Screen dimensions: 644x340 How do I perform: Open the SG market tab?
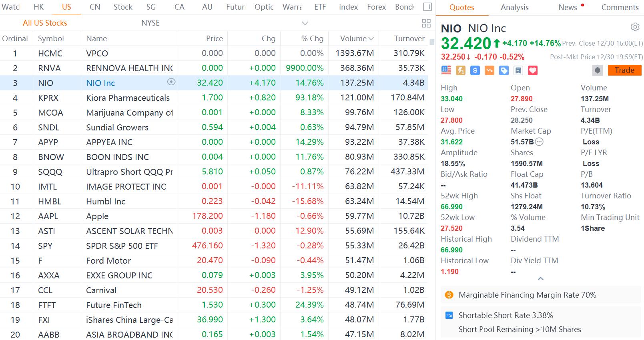pyautogui.click(x=151, y=7)
